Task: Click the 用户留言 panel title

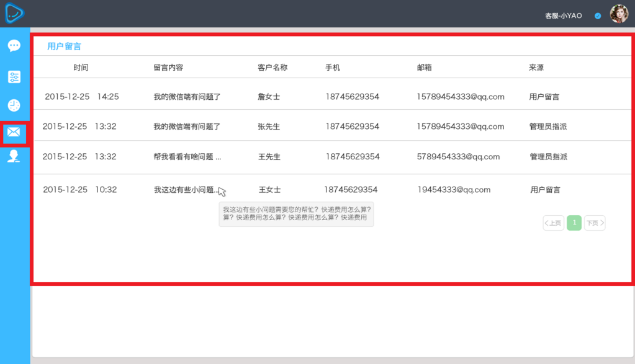Action: (64, 46)
